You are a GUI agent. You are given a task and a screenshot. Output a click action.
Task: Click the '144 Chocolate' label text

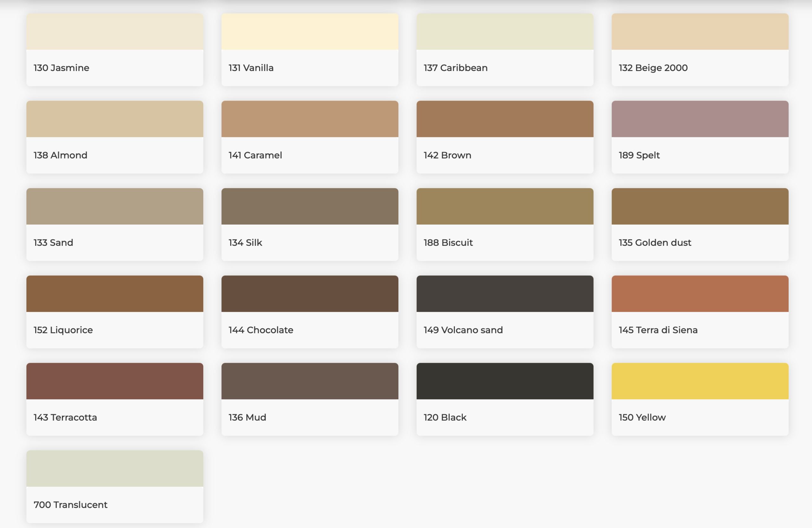tap(261, 330)
